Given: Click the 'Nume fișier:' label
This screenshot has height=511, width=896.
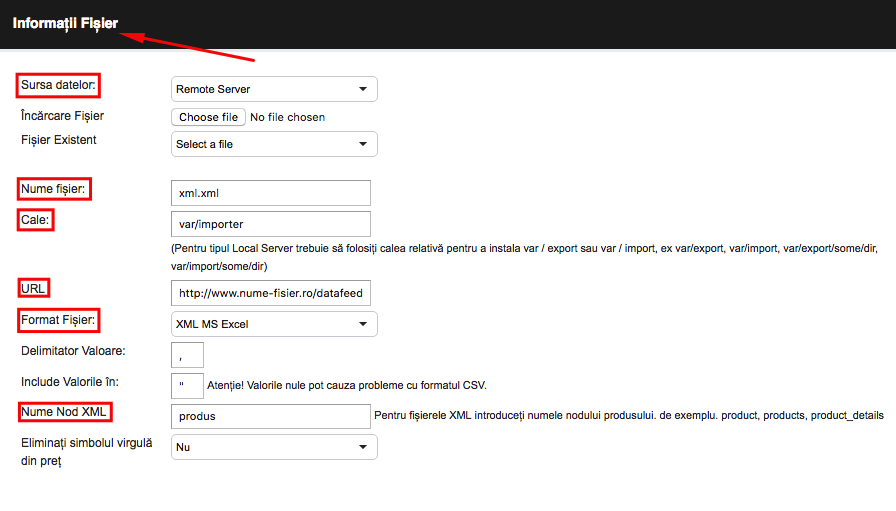Looking at the screenshot, I should [54, 189].
